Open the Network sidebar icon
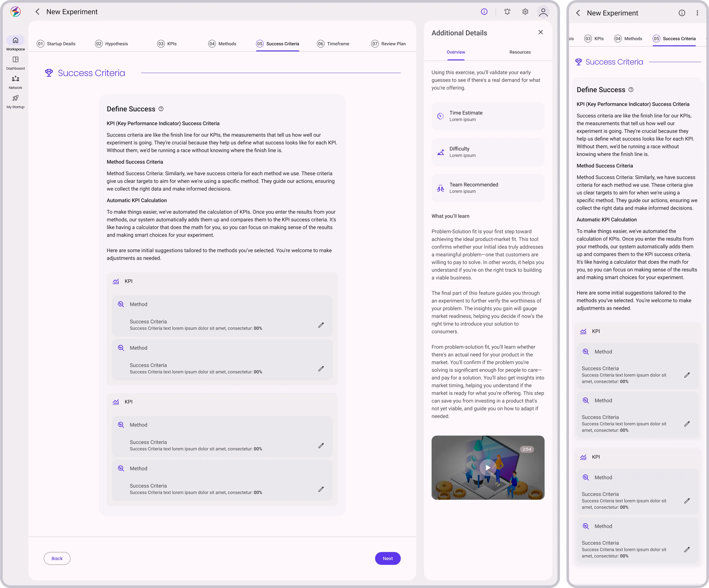 (x=16, y=79)
